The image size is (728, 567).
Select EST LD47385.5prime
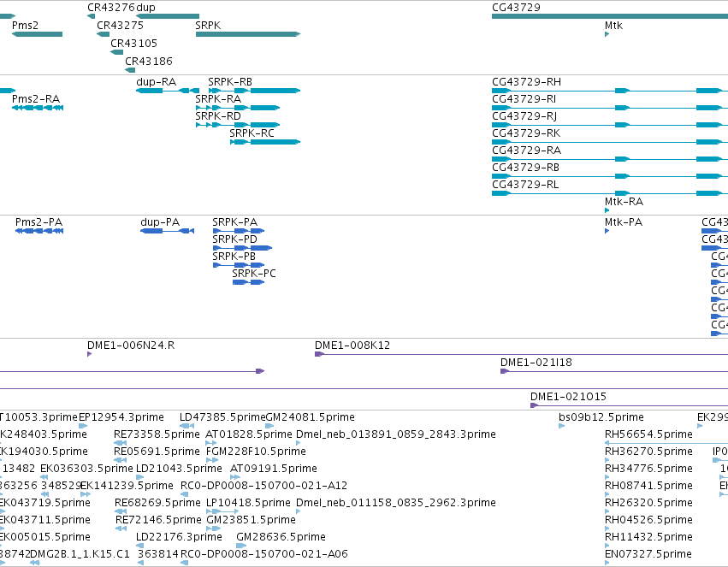(186, 426)
